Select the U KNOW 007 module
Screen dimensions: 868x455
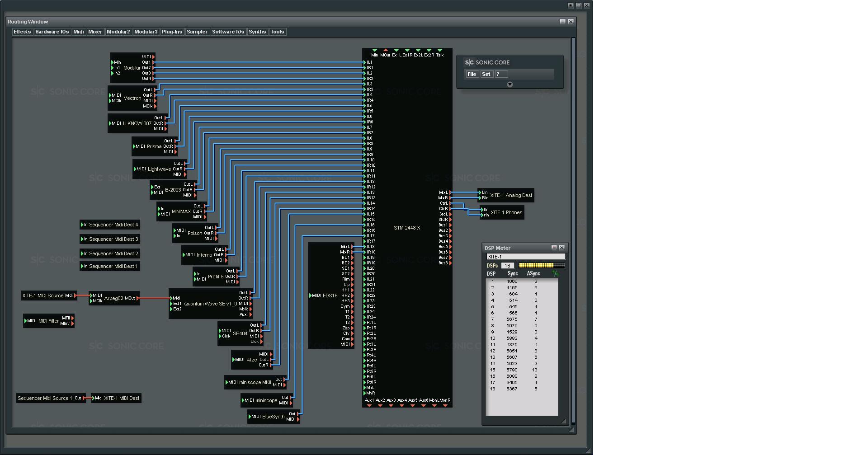coord(137,123)
